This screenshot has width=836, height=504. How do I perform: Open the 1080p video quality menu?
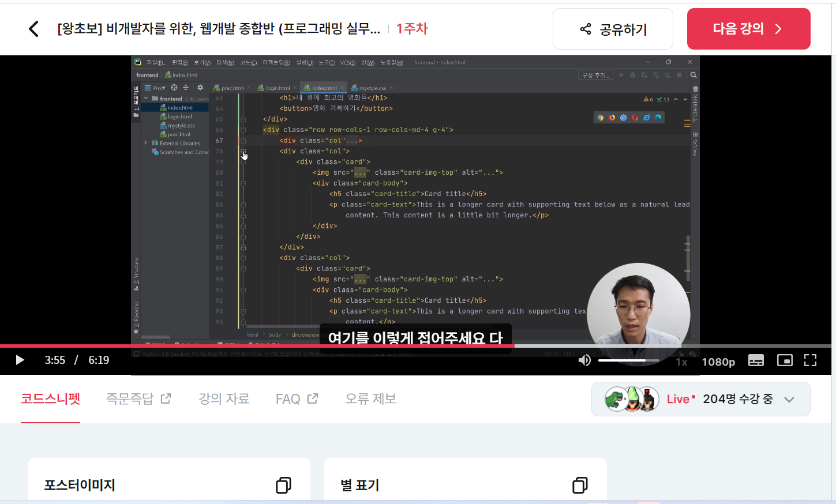(718, 362)
